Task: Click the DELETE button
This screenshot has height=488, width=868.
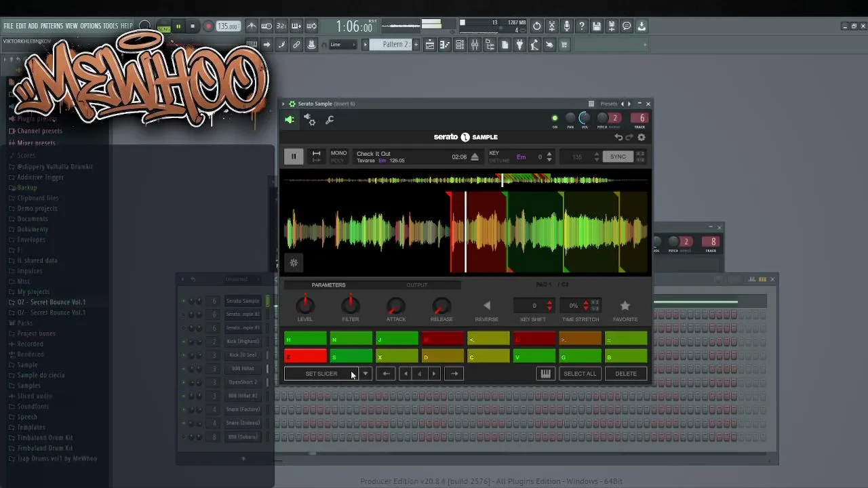Action: click(626, 373)
